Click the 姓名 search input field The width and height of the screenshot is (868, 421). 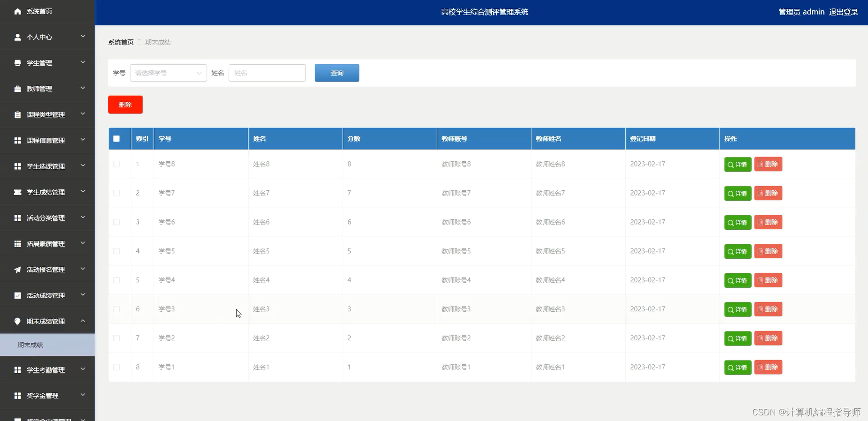267,73
